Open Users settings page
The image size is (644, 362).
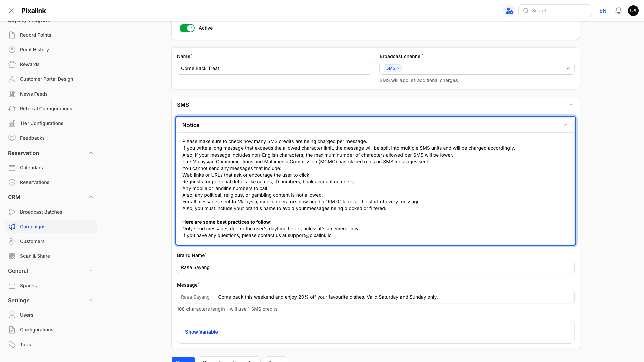pos(51,315)
